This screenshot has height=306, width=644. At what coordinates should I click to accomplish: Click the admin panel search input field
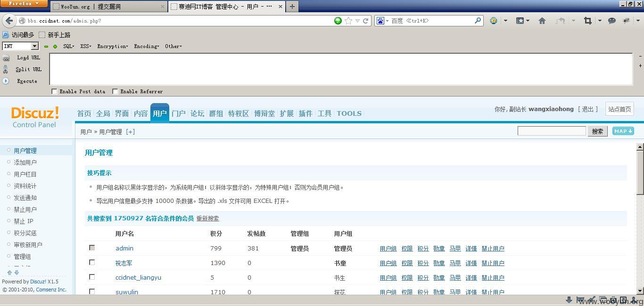[552, 131]
